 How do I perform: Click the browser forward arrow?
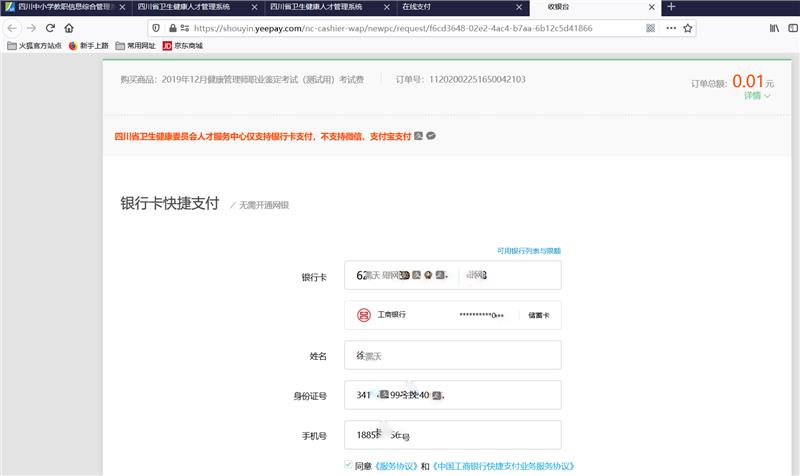31,28
